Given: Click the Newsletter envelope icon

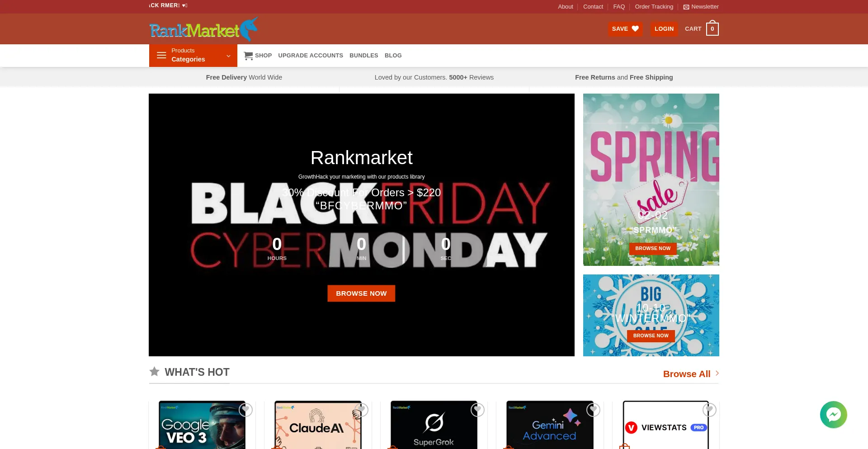Looking at the screenshot, I should pyautogui.click(x=686, y=7).
